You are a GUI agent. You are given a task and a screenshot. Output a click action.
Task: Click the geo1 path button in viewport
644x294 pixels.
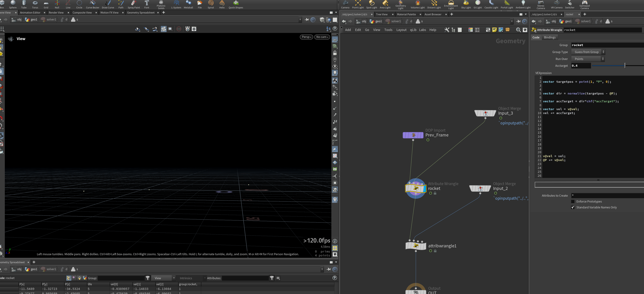[x=31, y=19]
